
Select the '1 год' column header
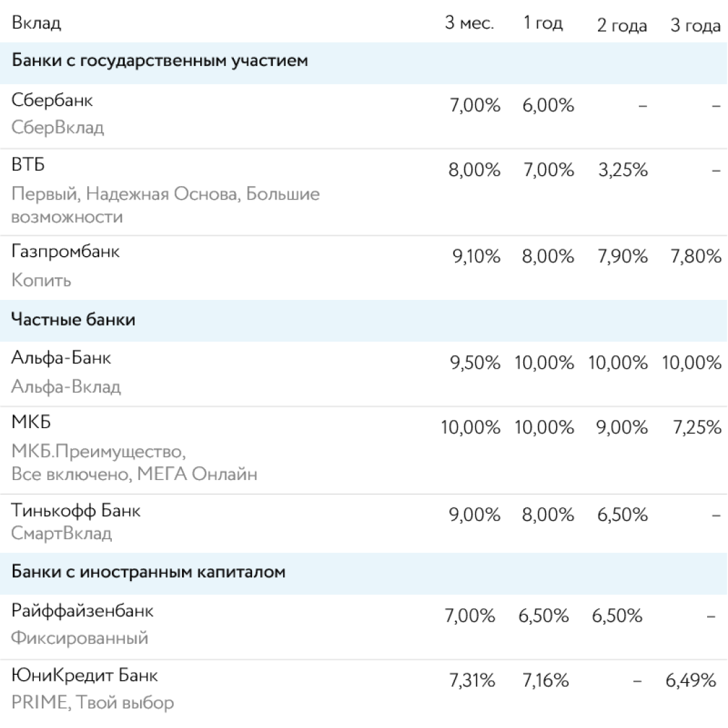pyautogui.click(x=543, y=24)
